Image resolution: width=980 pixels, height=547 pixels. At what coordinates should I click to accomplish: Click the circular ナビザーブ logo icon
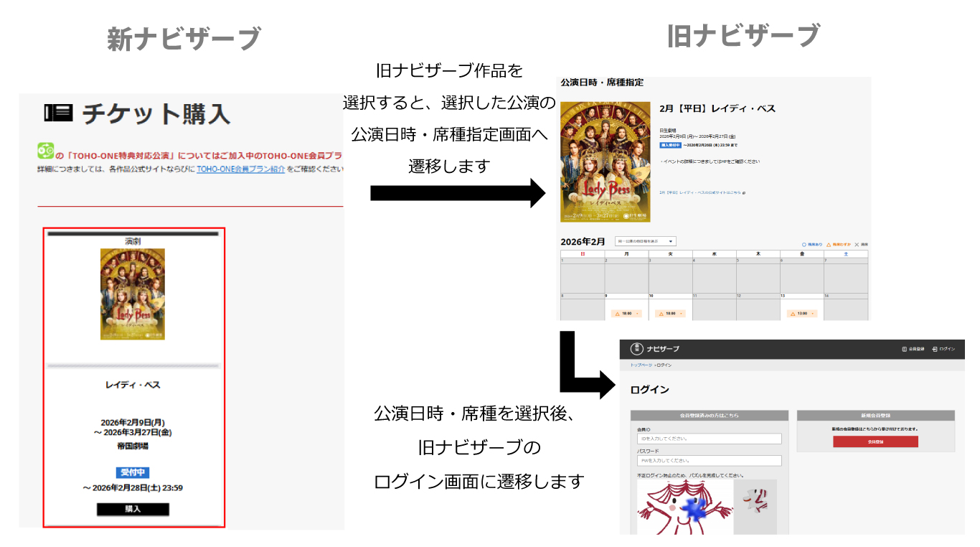click(636, 349)
